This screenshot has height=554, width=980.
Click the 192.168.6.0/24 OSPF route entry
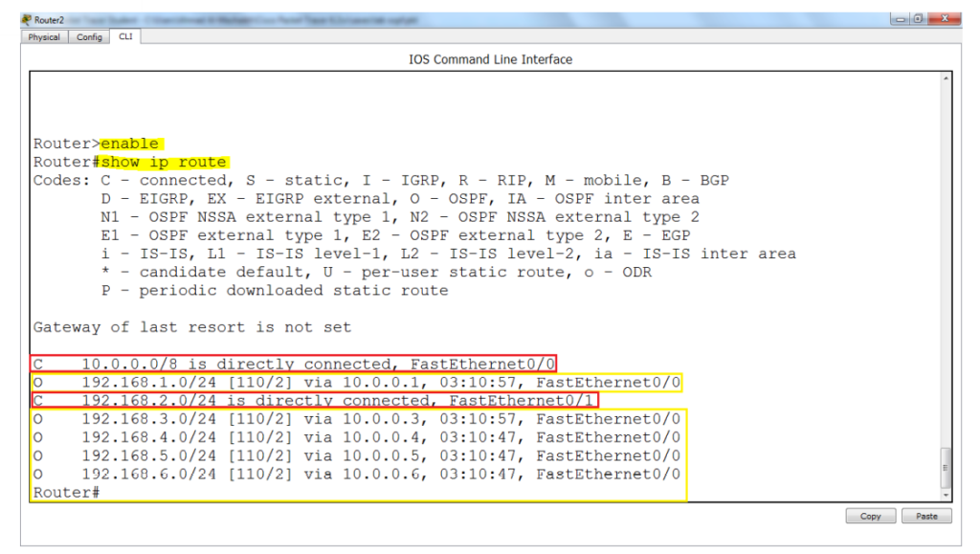tap(356, 474)
